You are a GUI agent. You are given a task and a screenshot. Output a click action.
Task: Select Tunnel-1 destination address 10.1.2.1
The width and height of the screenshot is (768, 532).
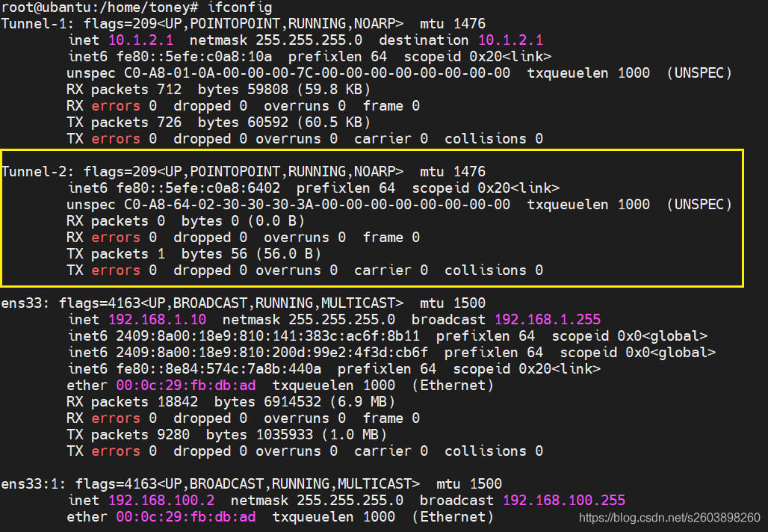(510, 40)
